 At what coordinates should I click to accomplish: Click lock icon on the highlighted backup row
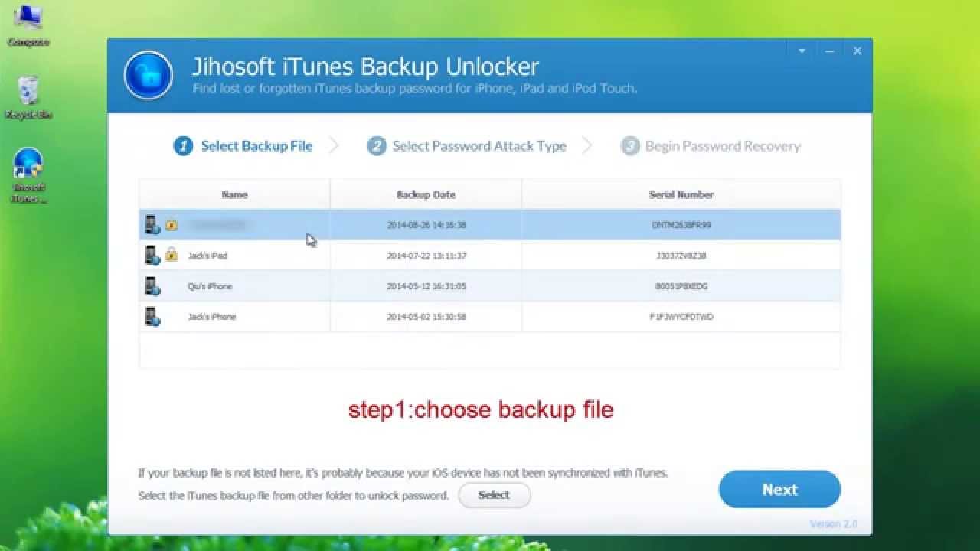pos(171,225)
